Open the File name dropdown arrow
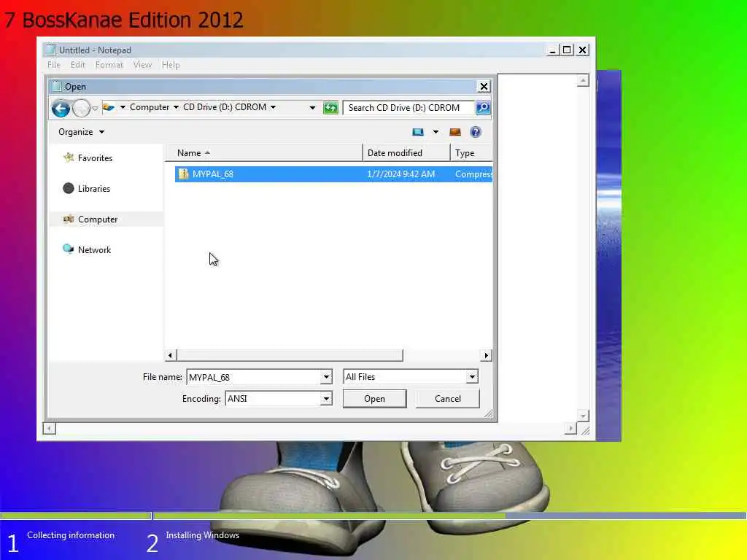 (326, 377)
